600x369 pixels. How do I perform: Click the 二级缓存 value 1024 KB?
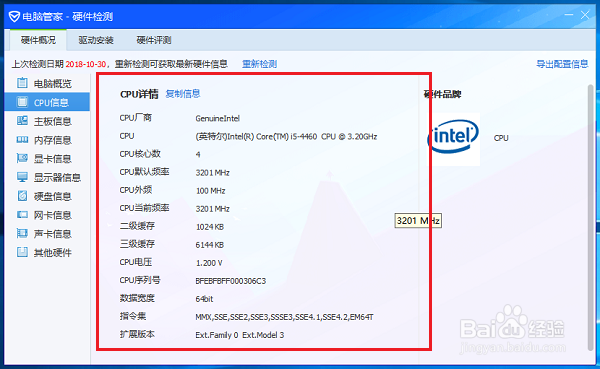(210, 227)
